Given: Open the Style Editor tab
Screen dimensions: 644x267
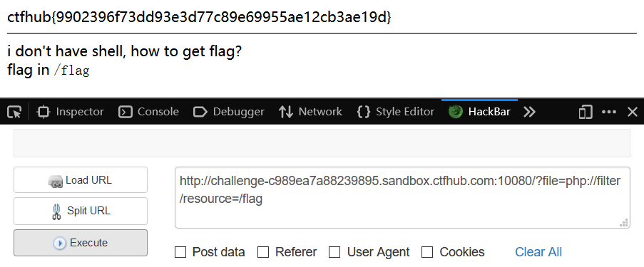Looking at the screenshot, I should (396, 112).
